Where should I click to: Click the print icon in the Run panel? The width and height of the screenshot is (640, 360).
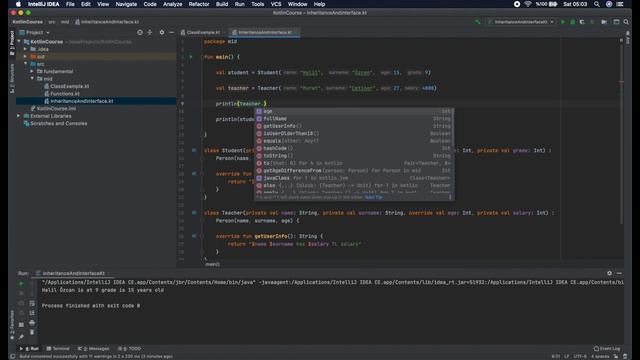click(x=32, y=322)
